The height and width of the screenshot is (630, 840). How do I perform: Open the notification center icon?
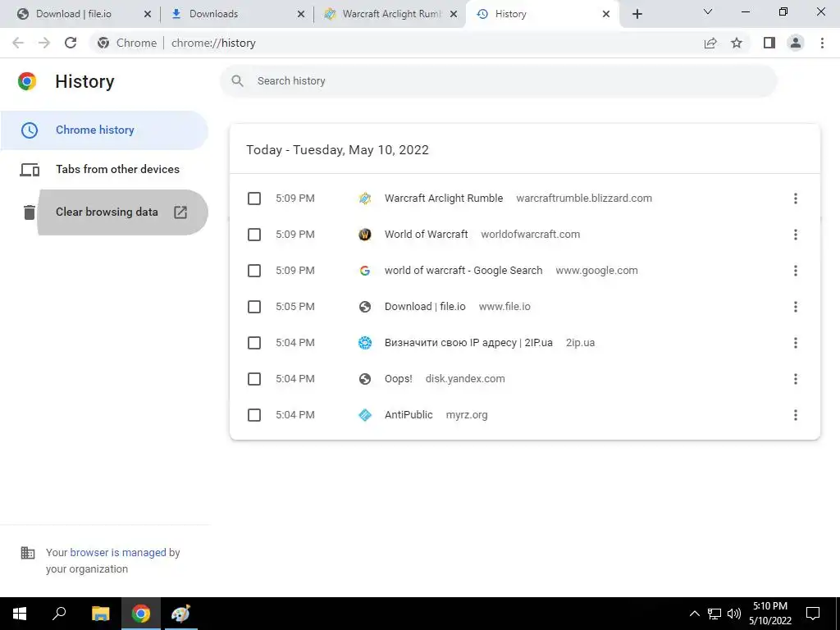coord(813,614)
